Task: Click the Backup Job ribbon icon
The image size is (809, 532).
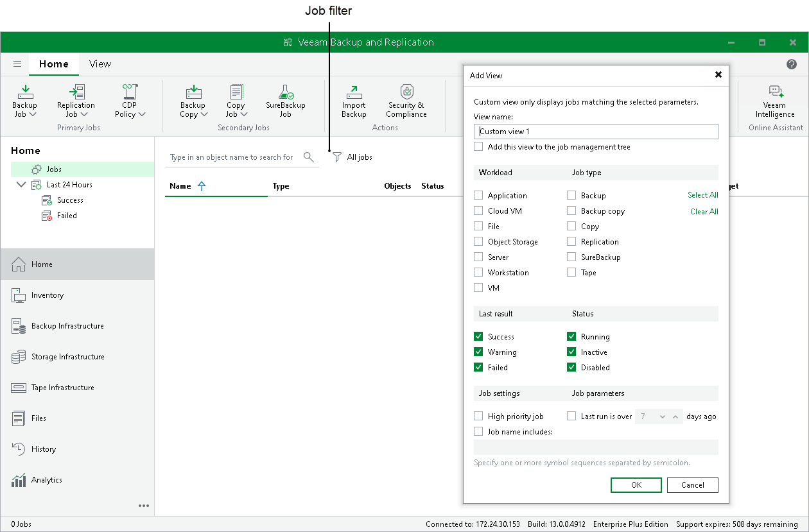Action: point(24,91)
